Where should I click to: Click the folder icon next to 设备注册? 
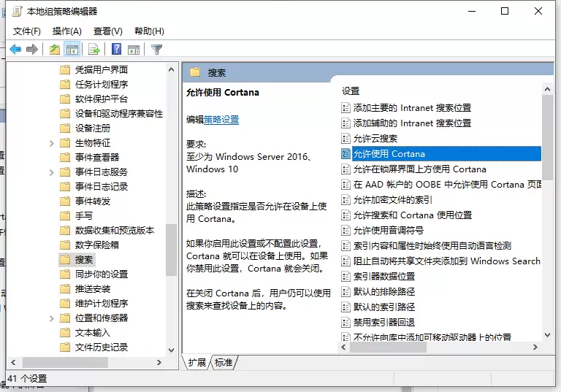click(65, 128)
